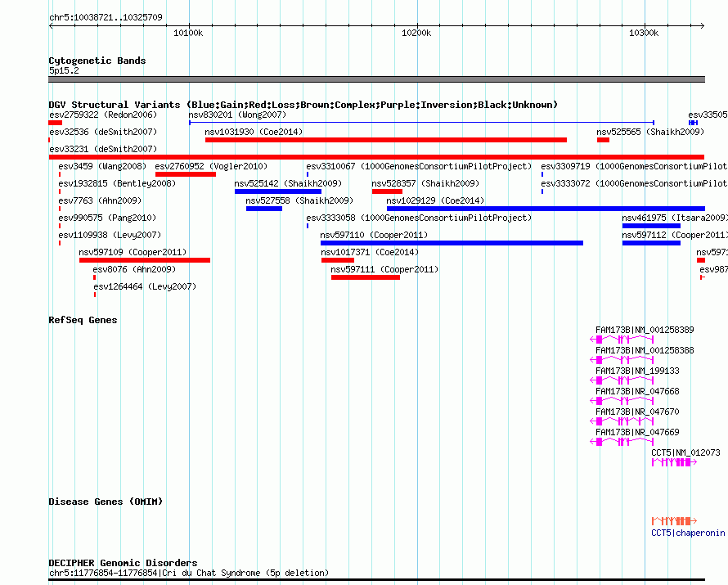Click the blue nsv597112 (Cooper2011) gain bar
Viewport: 728px width, 585px height.
pyautogui.click(x=651, y=243)
